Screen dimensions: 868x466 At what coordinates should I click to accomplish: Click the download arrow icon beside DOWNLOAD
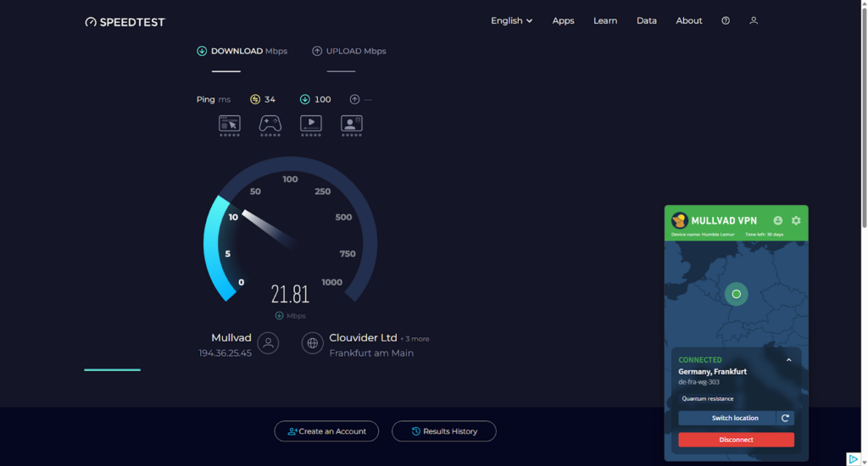[202, 51]
